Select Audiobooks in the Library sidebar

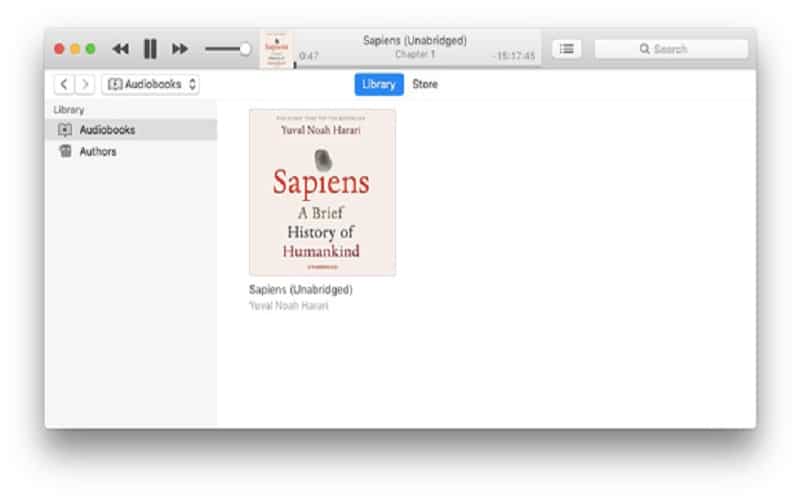[107, 130]
